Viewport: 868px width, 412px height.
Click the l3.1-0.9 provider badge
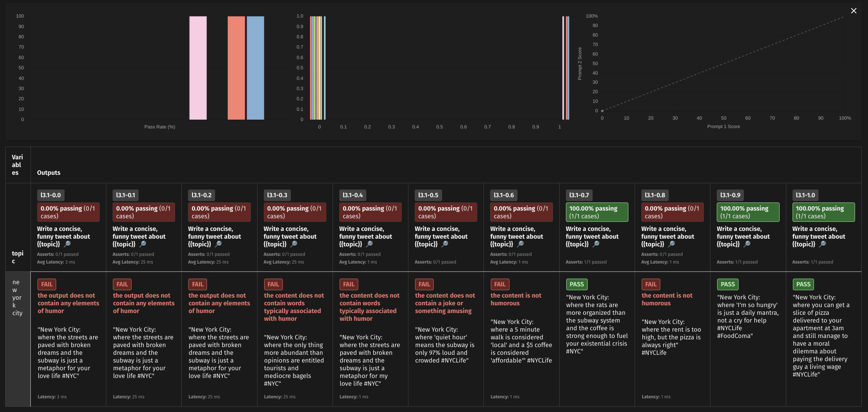pyautogui.click(x=730, y=195)
